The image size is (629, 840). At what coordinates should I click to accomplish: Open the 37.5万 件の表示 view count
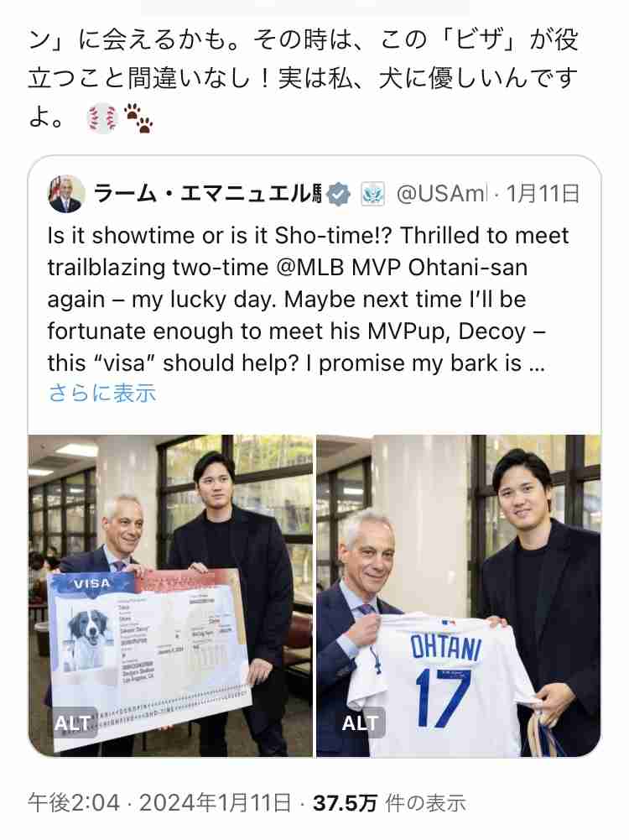389,803
